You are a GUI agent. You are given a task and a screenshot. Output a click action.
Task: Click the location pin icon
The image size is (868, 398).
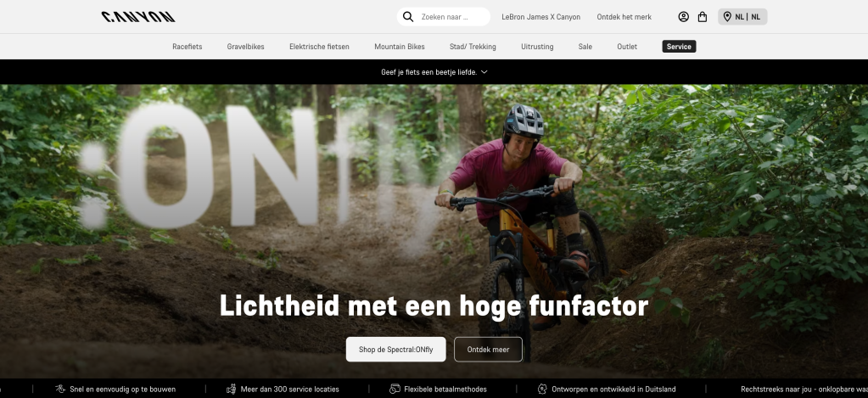(x=727, y=17)
